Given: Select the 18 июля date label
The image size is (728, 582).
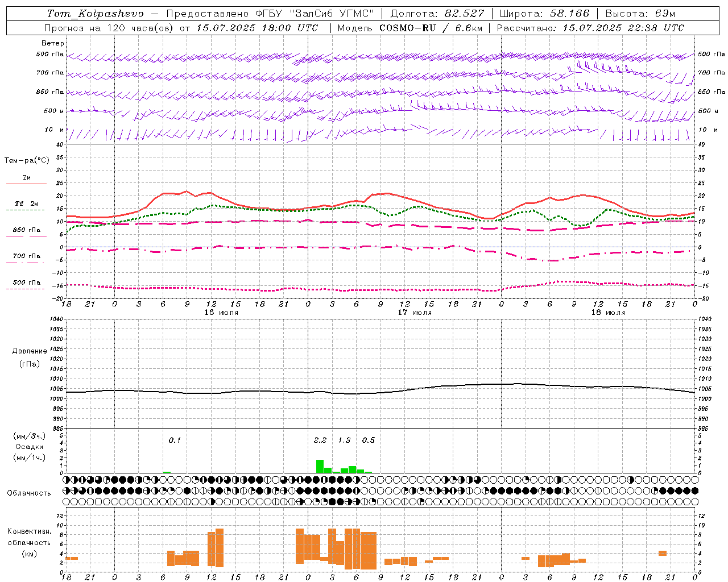Looking at the screenshot, I should (x=608, y=313).
